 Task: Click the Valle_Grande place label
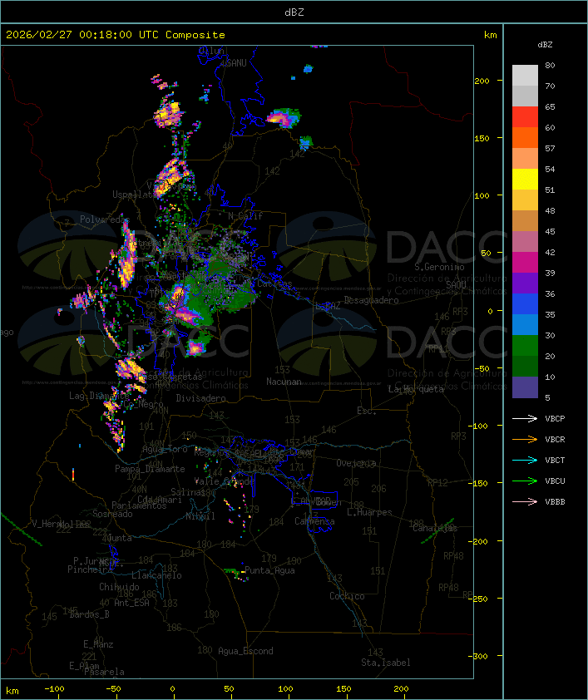tap(224, 481)
